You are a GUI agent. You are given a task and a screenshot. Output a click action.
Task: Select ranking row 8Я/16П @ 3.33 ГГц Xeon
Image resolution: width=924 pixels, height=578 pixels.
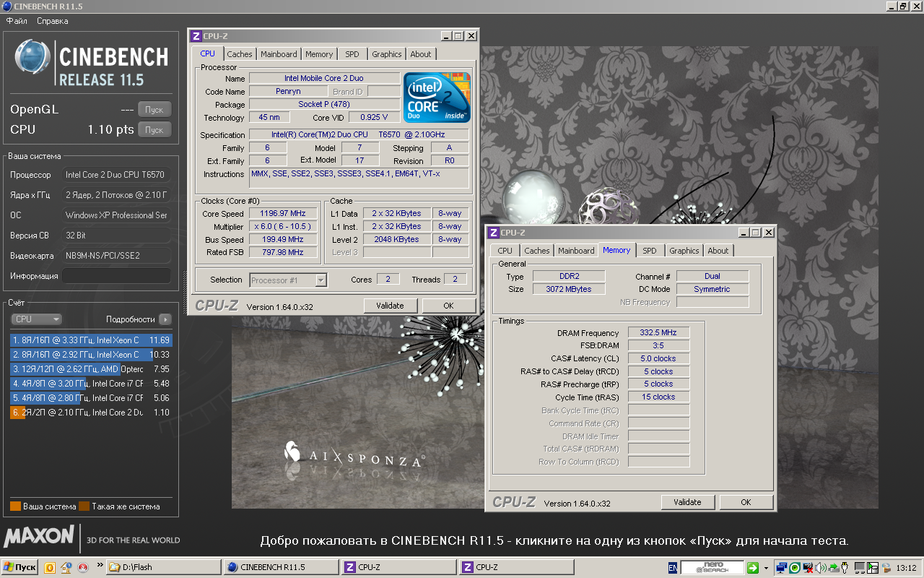click(x=92, y=340)
